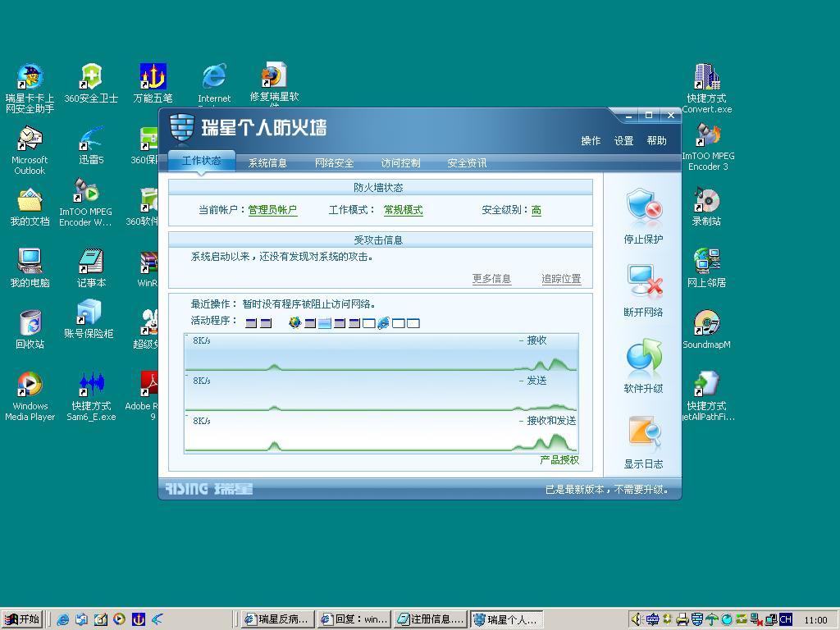Open the 帮助 menu
This screenshot has width=840, height=630.
click(656, 141)
